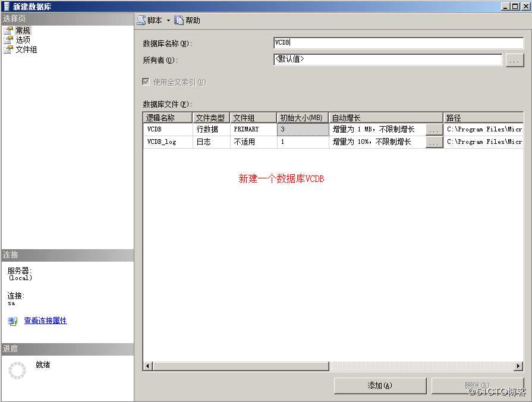Open autogrowth settings button for VCDB row
532x402 pixels.
pos(434,130)
